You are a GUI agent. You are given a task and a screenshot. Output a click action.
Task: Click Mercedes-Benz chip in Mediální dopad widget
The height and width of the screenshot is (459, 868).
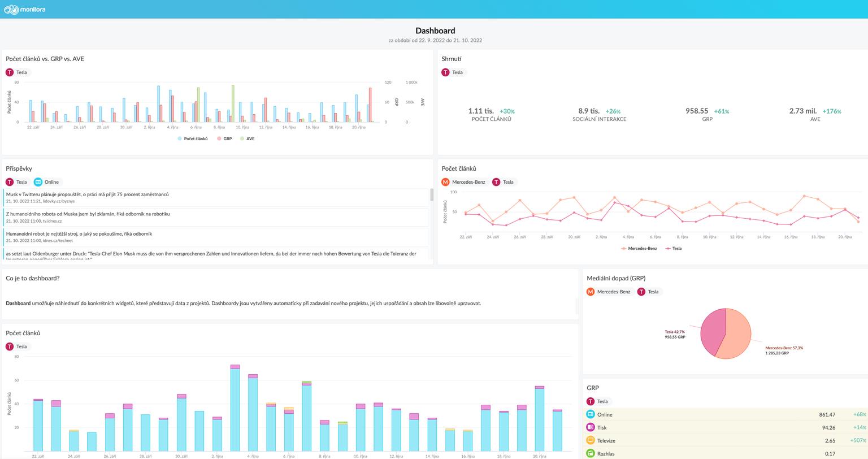tap(610, 292)
